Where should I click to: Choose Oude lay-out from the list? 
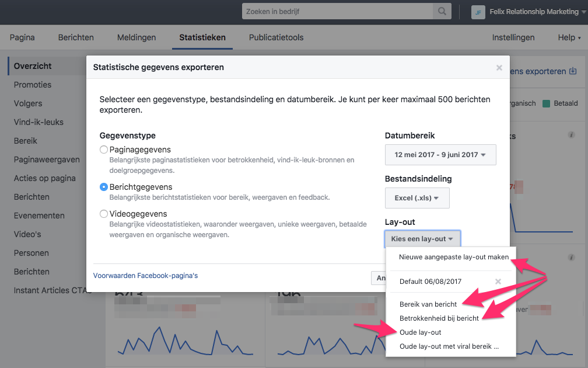pos(420,332)
